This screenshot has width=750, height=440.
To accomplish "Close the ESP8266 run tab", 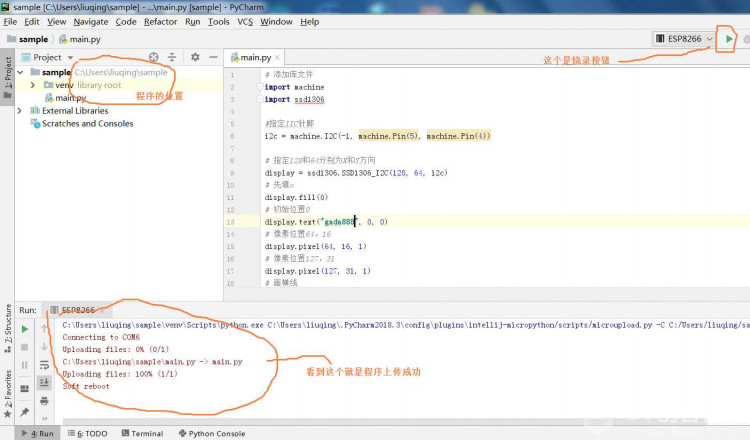I will [x=102, y=310].
